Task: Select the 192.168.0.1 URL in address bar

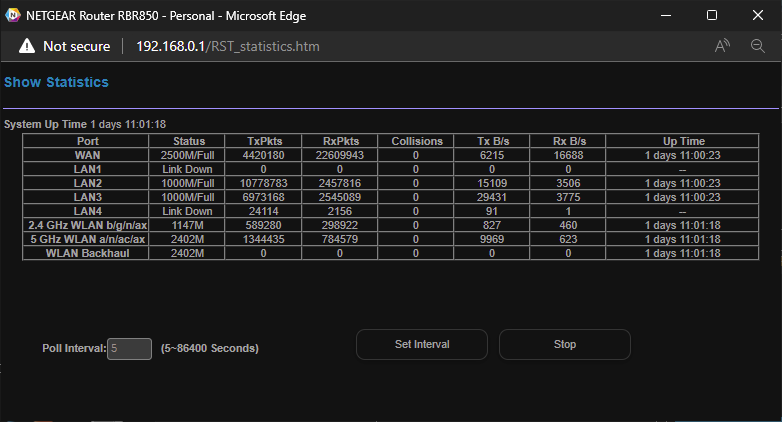Action: (x=228, y=47)
